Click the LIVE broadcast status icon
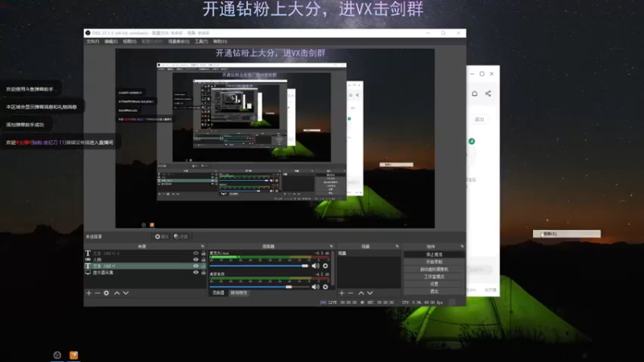Screen dimensions: 644x362 tap(324, 302)
